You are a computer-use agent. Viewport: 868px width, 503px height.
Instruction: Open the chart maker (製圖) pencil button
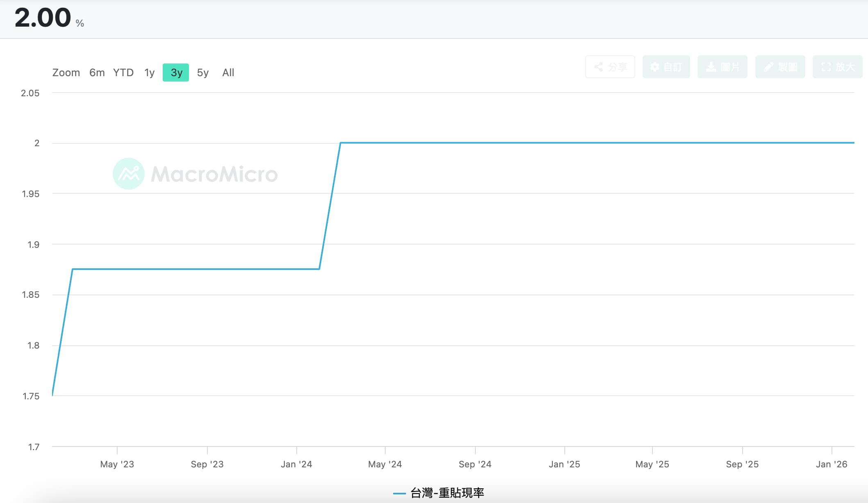point(780,67)
